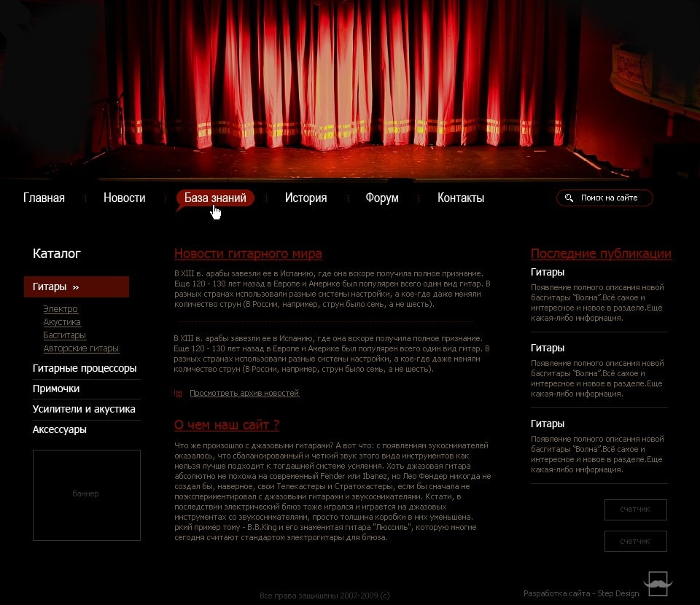The width and height of the screenshot is (700, 605).
Task: Expand the Гитары category arrow
Action: coord(75,287)
